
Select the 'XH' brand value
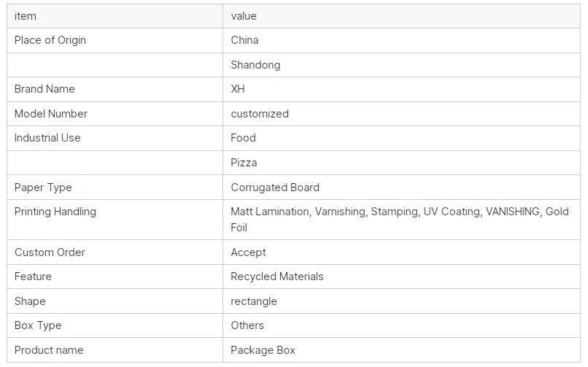238,89
